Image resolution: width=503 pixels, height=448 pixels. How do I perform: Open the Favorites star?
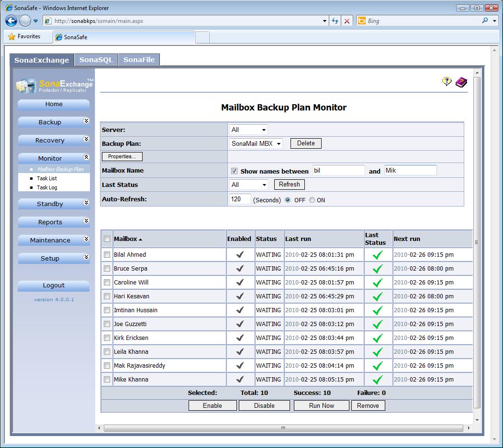point(11,36)
